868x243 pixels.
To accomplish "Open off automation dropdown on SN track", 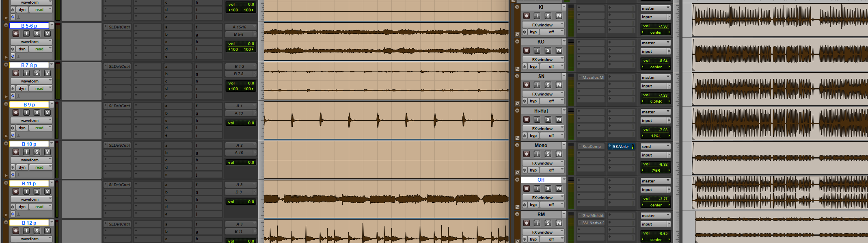I will (552, 101).
